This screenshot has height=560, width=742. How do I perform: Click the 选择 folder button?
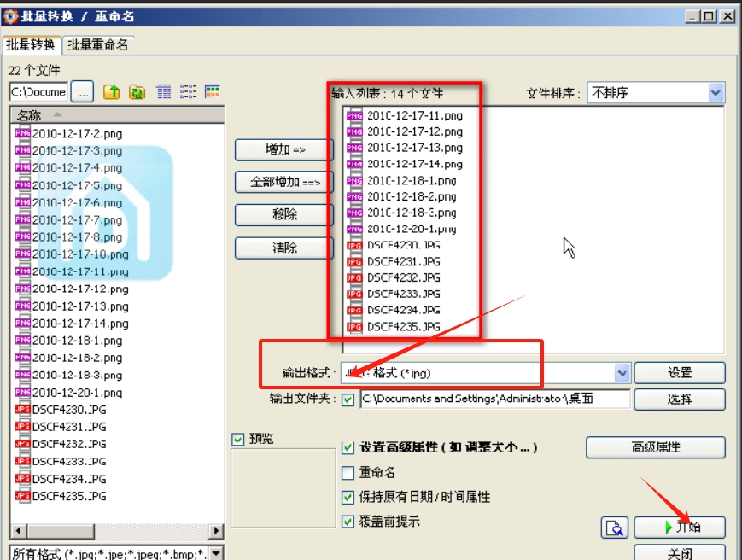[680, 400]
